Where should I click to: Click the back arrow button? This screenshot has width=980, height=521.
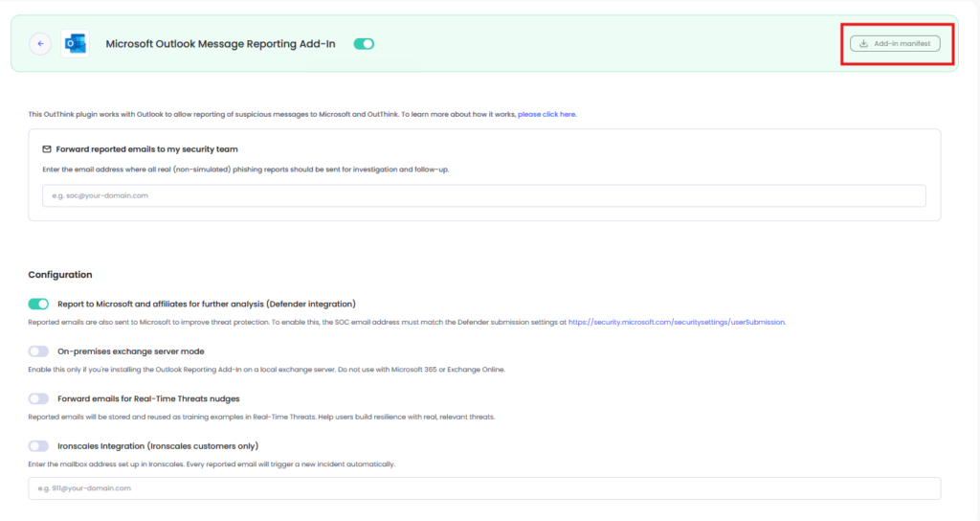(40, 44)
